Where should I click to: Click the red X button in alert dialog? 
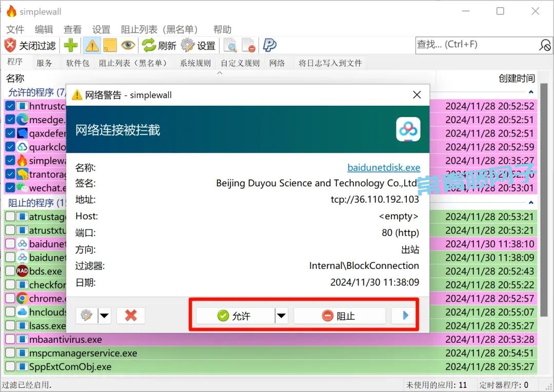131,316
